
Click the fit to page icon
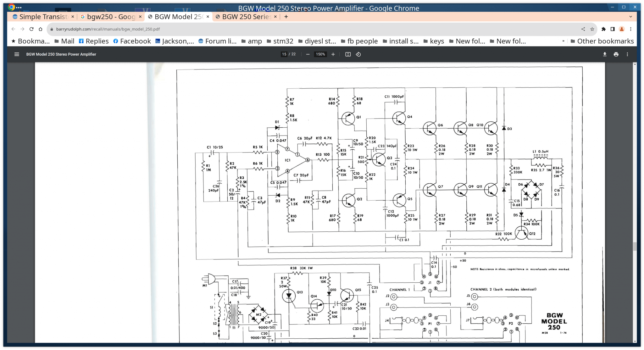(348, 54)
